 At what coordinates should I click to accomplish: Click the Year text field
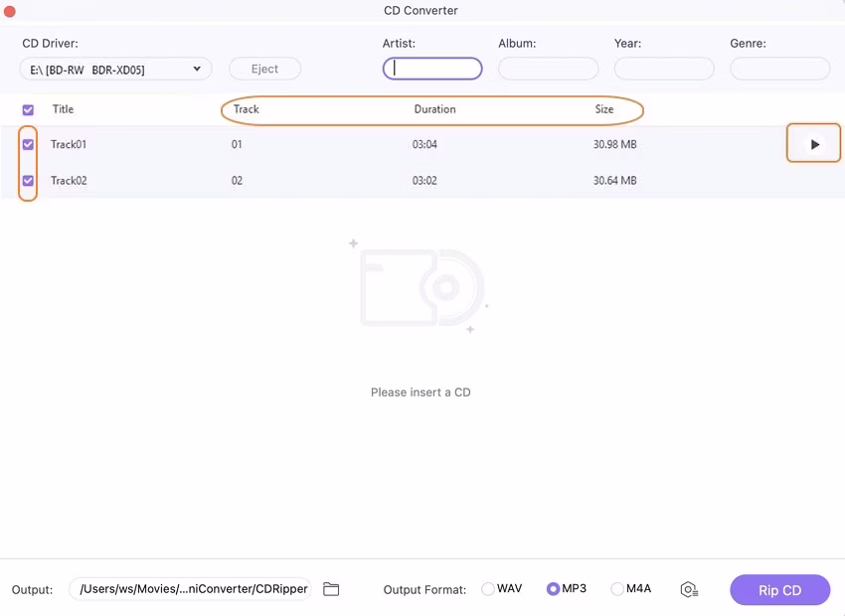(x=664, y=69)
